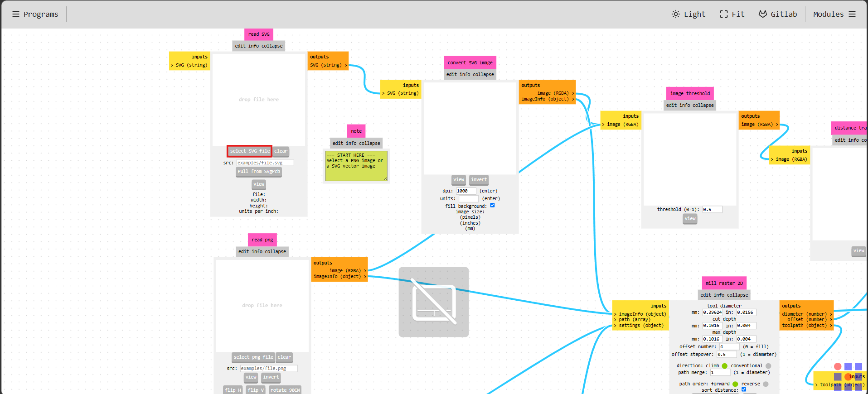Click the tool diameter mm field
Image resolution: width=868 pixels, height=394 pixels.
[712, 312]
